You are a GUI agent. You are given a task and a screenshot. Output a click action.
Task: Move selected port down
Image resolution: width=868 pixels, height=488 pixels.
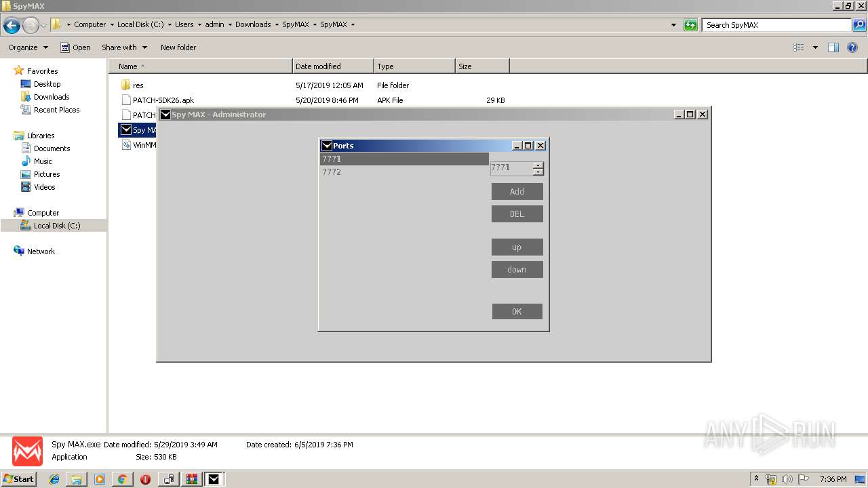click(x=517, y=270)
